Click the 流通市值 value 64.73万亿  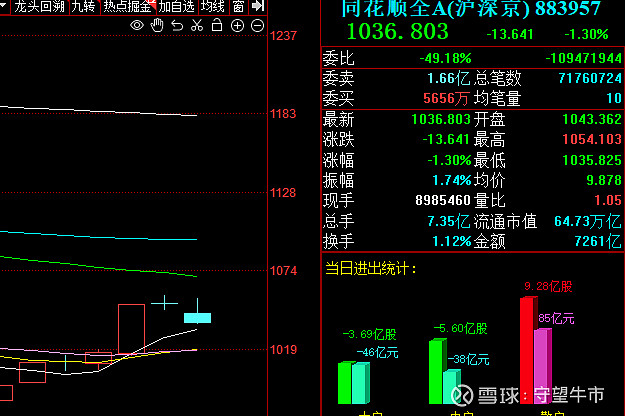pyautogui.click(x=588, y=221)
